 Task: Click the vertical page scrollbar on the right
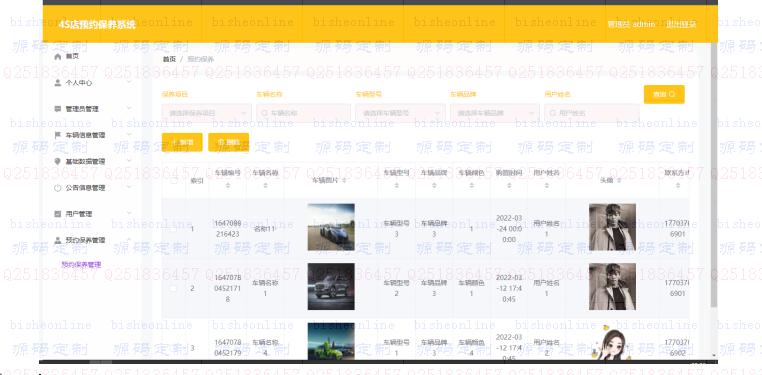[713, 175]
